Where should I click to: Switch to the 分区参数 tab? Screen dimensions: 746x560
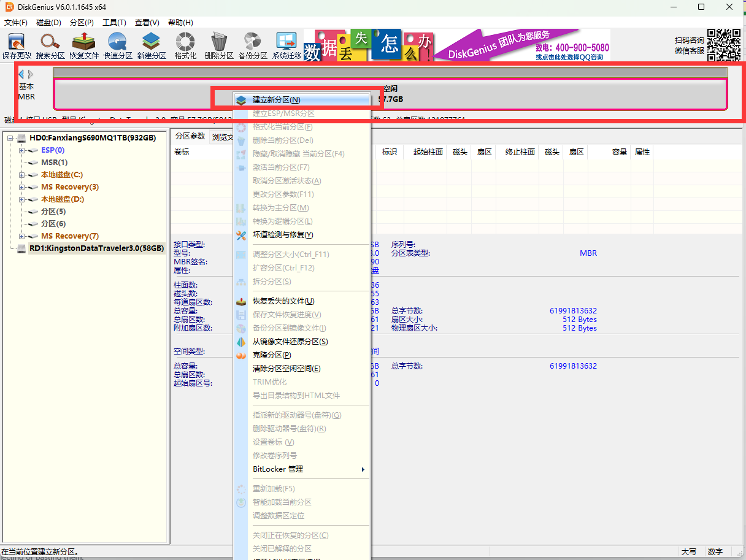click(190, 136)
